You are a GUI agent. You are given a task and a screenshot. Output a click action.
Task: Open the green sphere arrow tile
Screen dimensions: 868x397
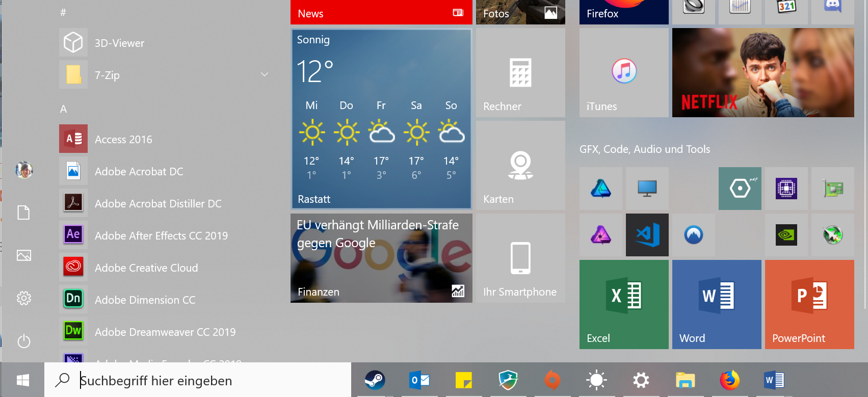click(x=833, y=235)
